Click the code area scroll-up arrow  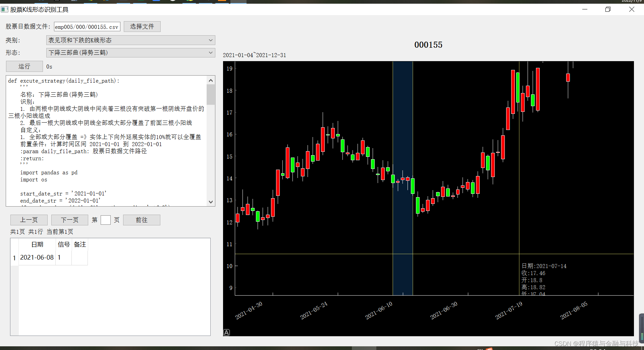pyautogui.click(x=211, y=80)
